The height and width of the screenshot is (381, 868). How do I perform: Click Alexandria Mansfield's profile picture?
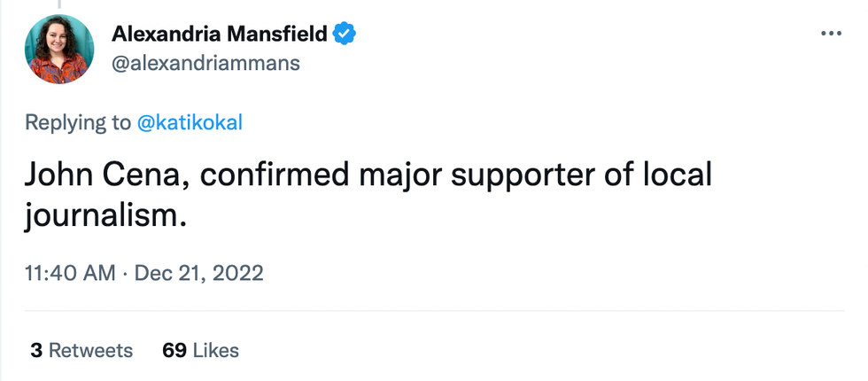(x=59, y=50)
